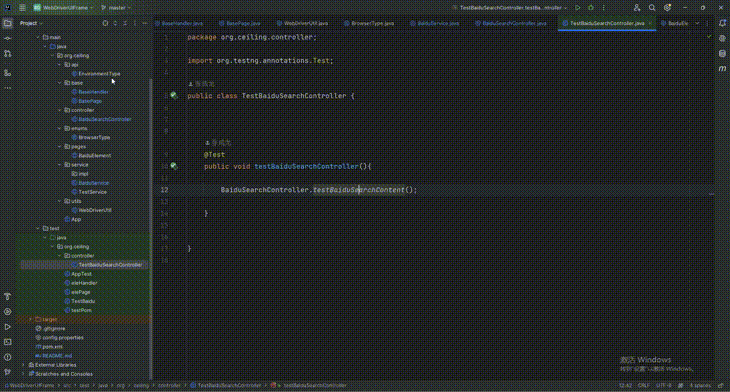
Task: Switch to WebDriverUtil.java tab
Action: [x=303, y=23]
